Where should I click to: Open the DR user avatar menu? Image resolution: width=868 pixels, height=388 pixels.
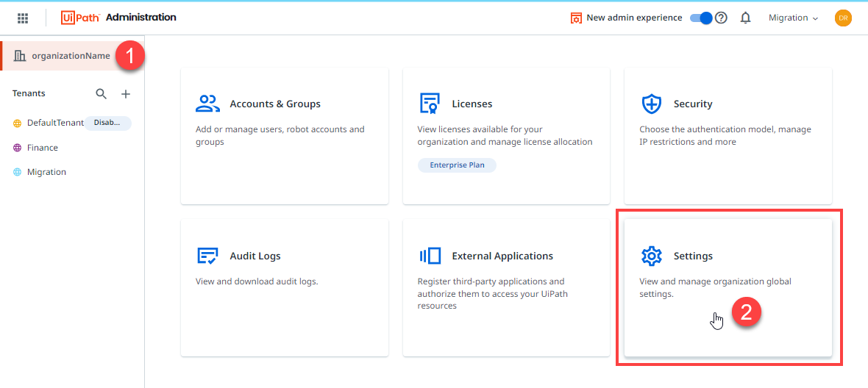843,18
